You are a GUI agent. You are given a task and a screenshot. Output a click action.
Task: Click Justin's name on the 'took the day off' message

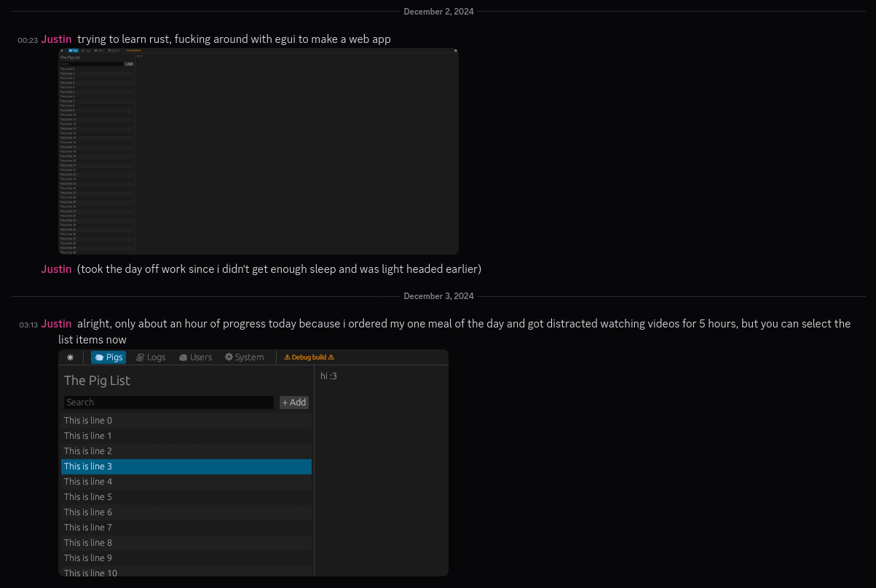pyautogui.click(x=56, y=269)
